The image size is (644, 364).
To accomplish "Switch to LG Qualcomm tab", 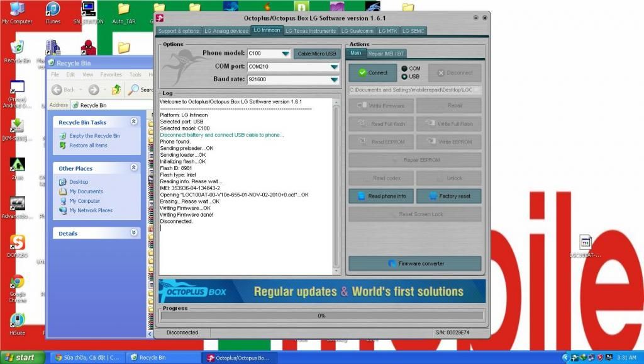I will click(357, 31).
